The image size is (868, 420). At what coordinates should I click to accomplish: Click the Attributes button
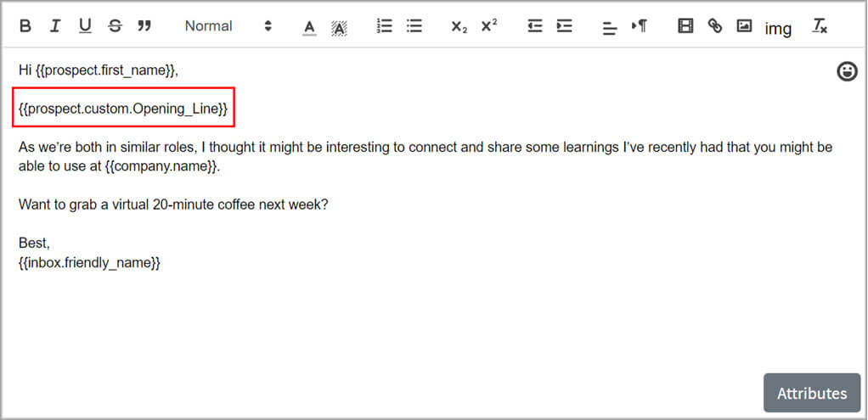pos(811,394)
